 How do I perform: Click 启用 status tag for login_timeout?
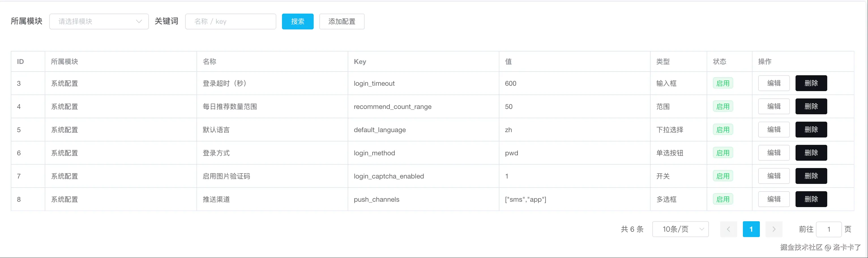723,83
